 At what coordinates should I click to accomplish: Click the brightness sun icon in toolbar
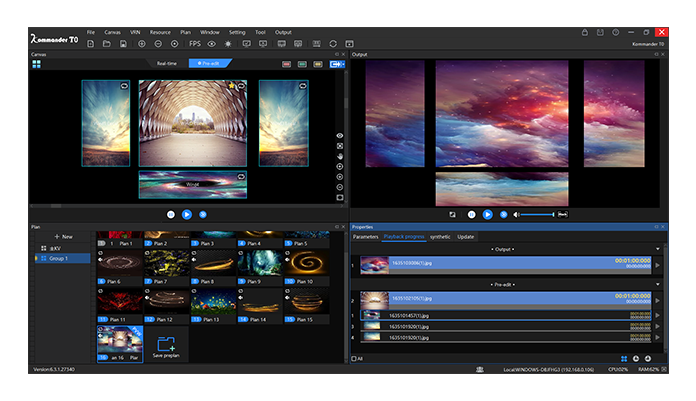coord(228,44)
